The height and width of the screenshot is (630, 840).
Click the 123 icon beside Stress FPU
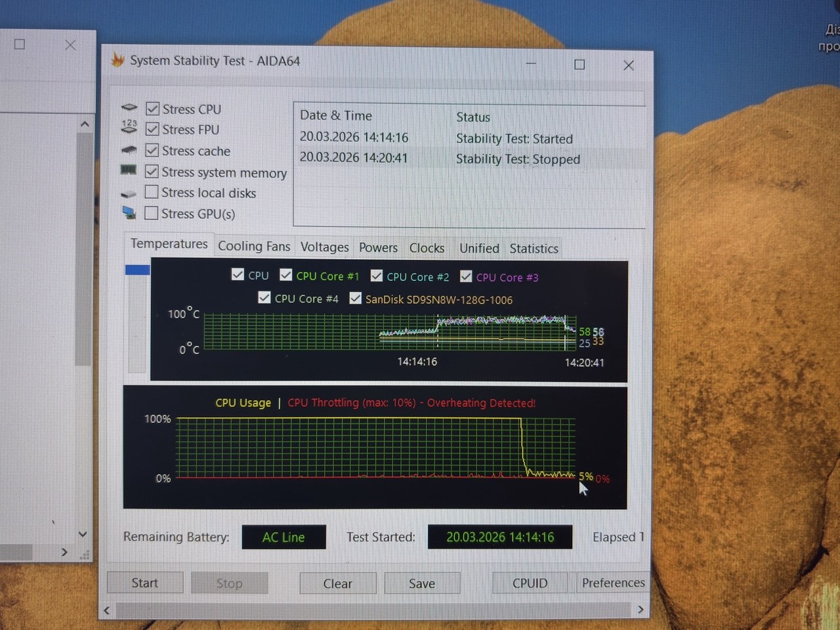(x=129, y=128)
